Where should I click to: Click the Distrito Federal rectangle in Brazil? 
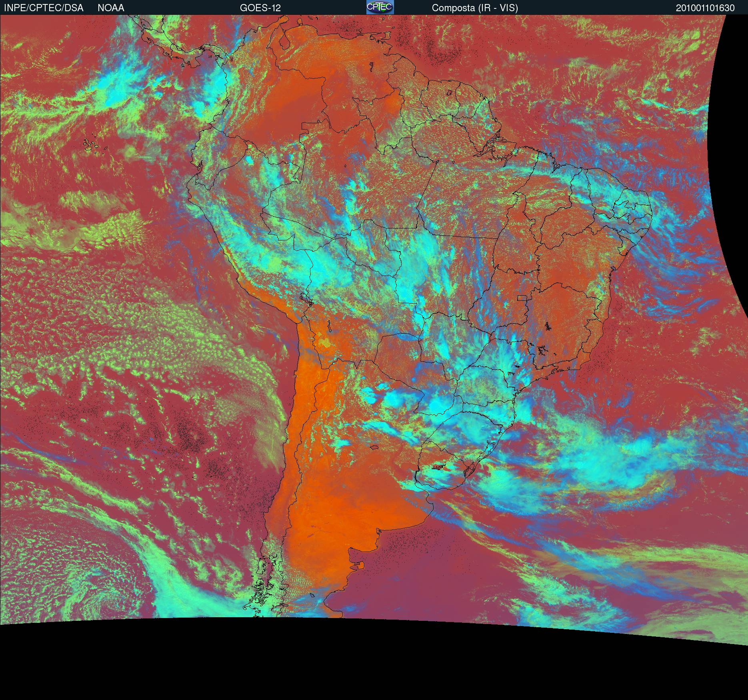click(522, 298)
